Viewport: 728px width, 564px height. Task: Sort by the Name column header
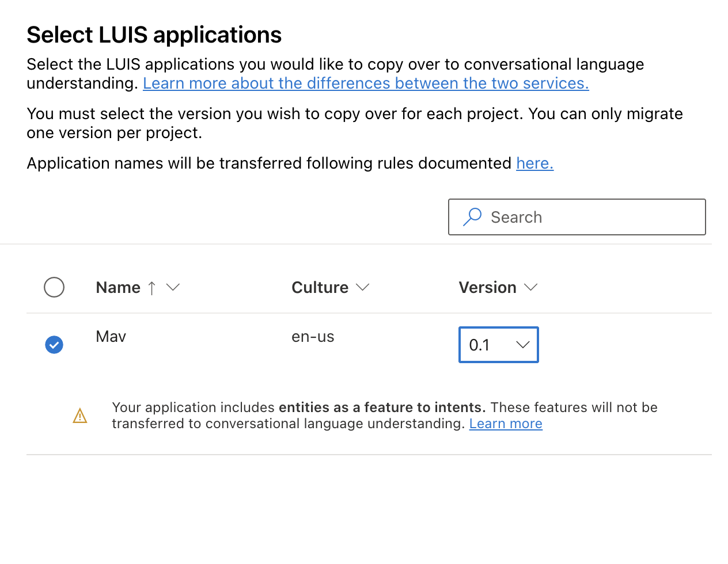pos(118,287)
